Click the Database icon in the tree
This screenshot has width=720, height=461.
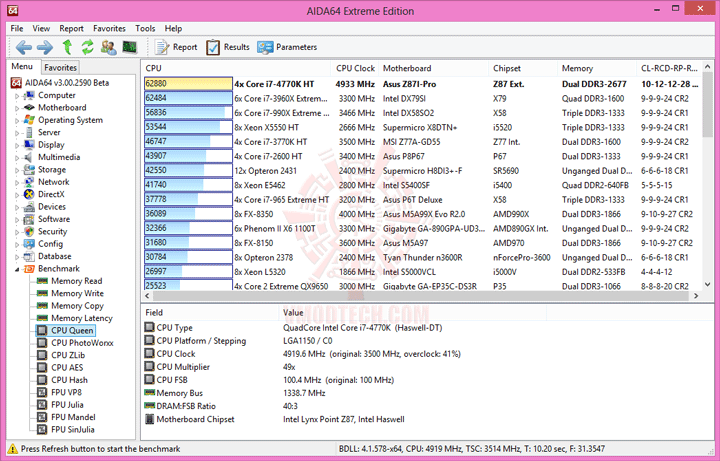click(29, 256)
